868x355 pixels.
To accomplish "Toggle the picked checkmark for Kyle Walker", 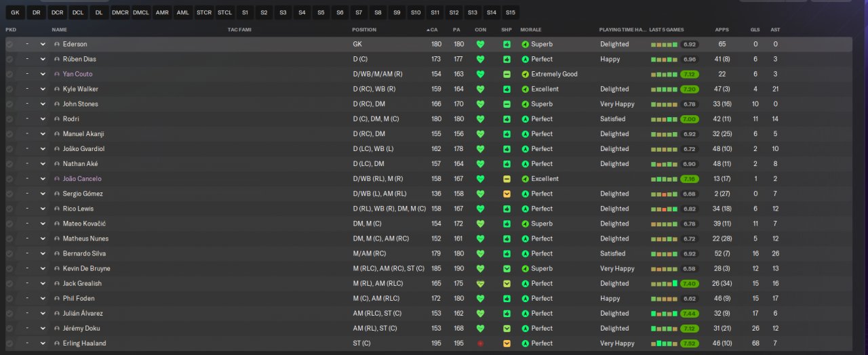I will (x=9, y=89).
